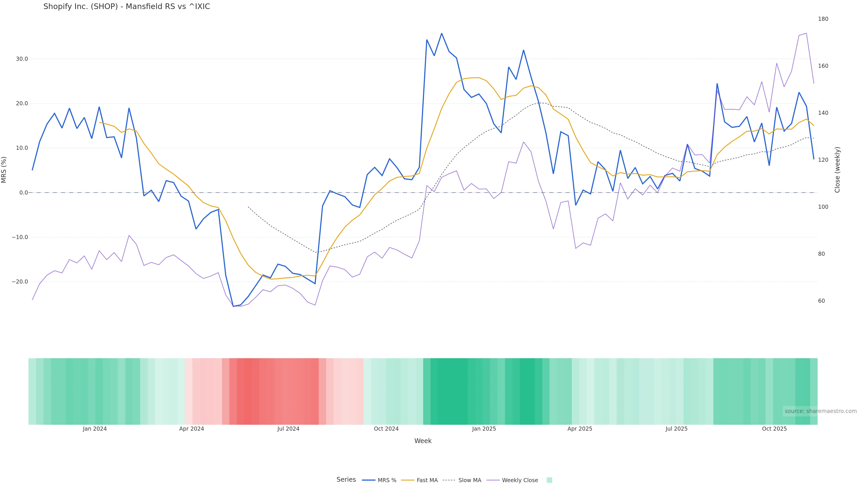The height and width of the screenshot is (488, 868).
Task: Click the 'MRS (%)' y-axis title
Action: (4, 170)
